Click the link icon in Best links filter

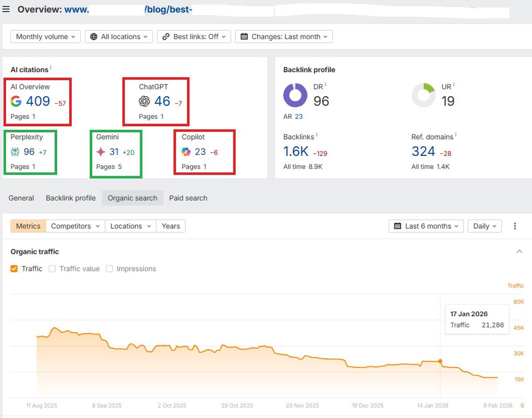click(166, 36)
